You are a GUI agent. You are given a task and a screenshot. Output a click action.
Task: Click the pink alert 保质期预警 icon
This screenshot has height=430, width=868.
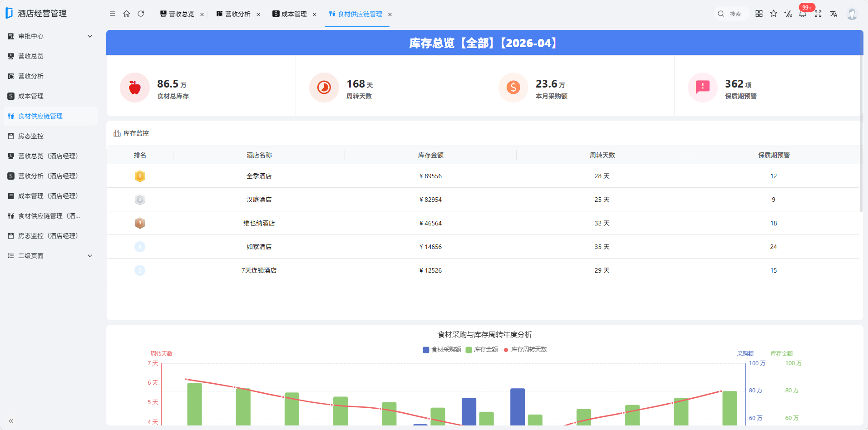click(x=703, y=88)
